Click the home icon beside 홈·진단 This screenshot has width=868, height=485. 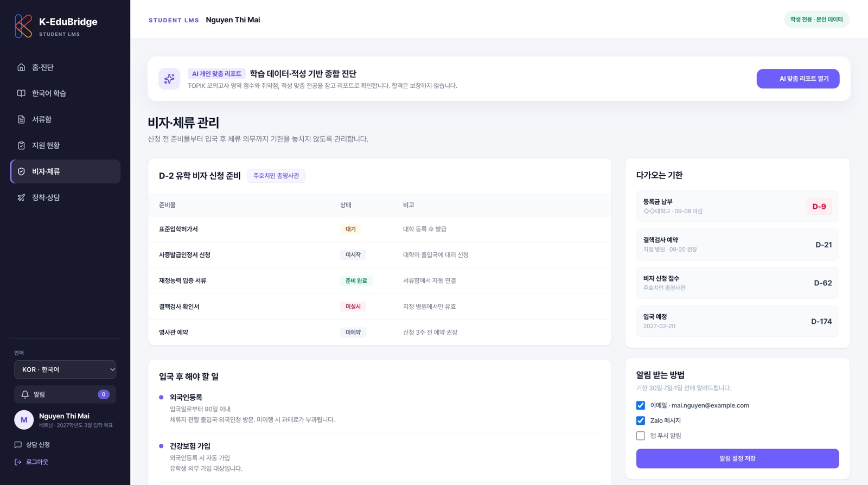21,67
